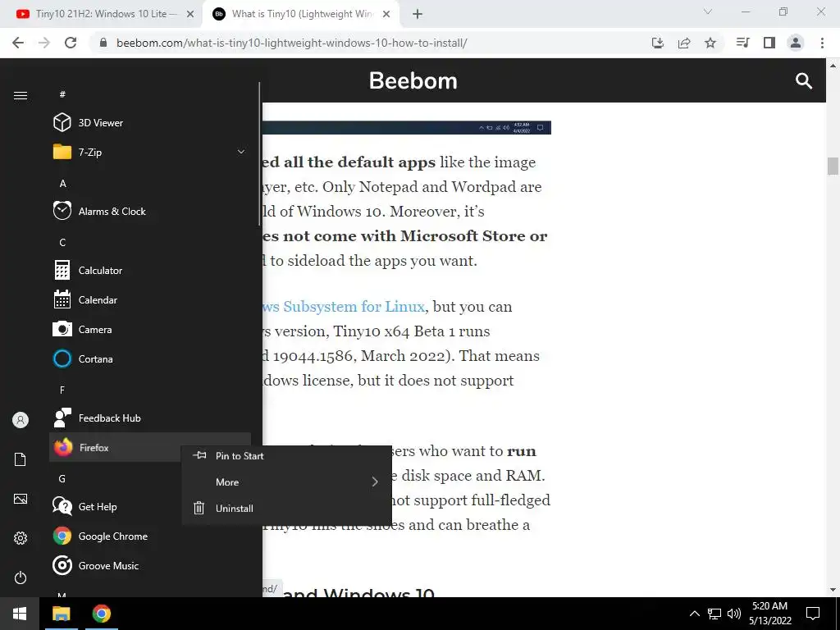Click the 7-Zip folder icon
840x630 pixels.
62,152
